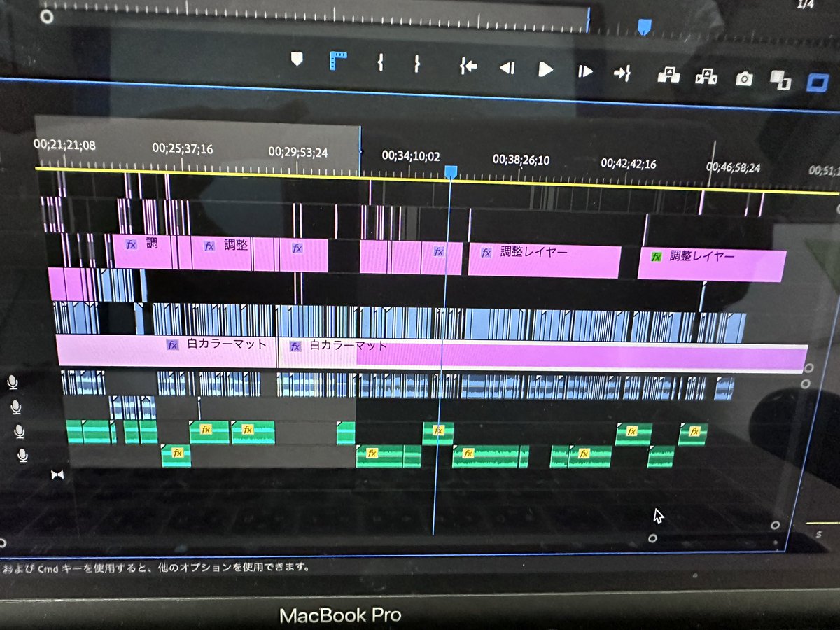The height and width of the screenshot is (630, 840).
Task: Click timecode 00;25;37;16 on the ruler
Action: click(182, 148)
